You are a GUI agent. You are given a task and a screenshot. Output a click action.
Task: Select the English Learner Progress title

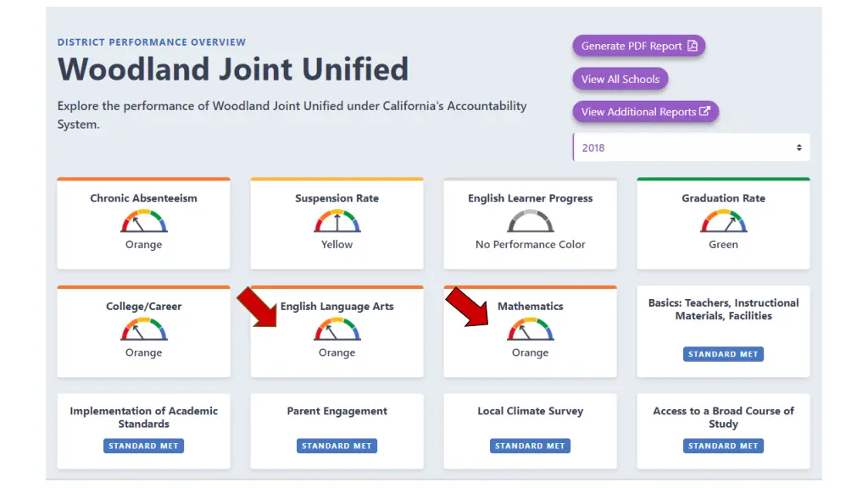(531, 198)
